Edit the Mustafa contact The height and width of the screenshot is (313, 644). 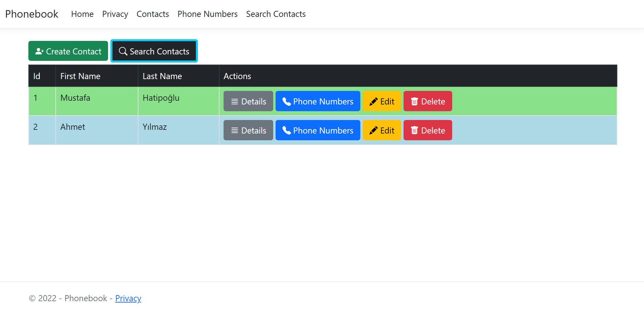point(382,101)
